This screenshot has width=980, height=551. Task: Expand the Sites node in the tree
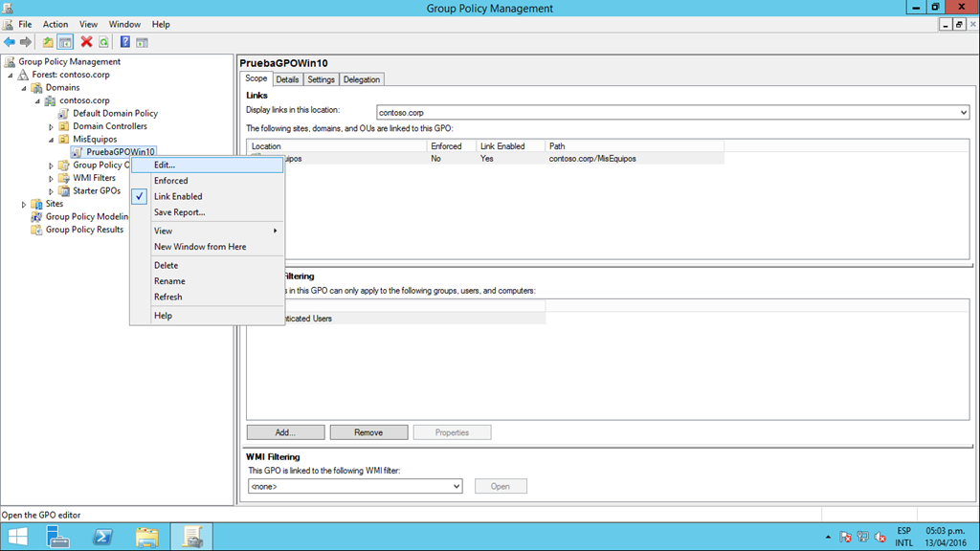tap(24, 205)
